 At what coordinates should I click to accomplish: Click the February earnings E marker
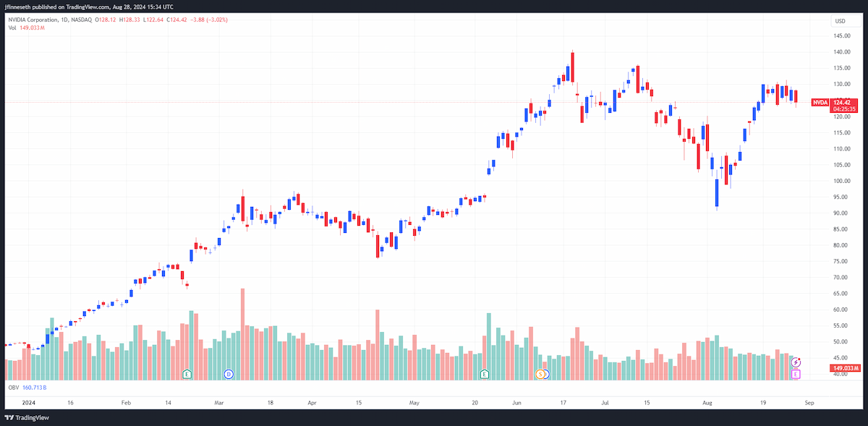pyautogui.click(x=187, y=374)
